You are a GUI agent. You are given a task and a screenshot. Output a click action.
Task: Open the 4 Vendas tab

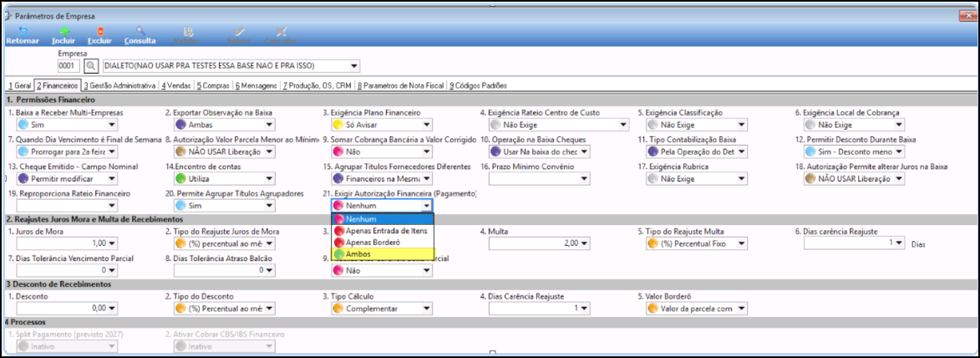click(175, 85)
